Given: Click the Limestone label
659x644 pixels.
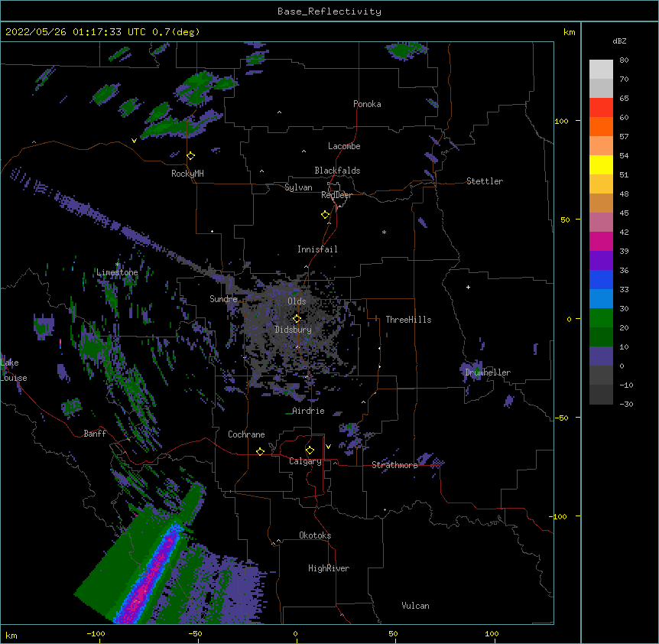Looking at the screenshot, I should (117, 272).
